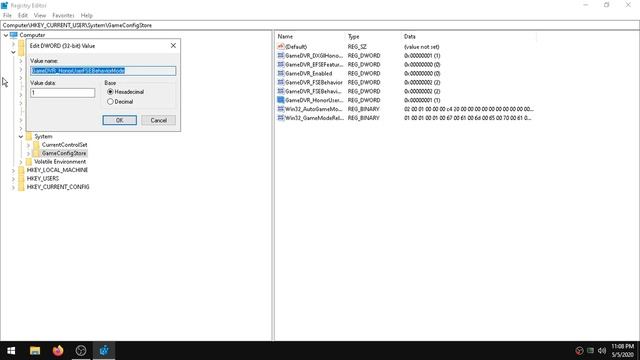
Task: Click the GameDVR_HonorUser... value icon
Action: 280,100
